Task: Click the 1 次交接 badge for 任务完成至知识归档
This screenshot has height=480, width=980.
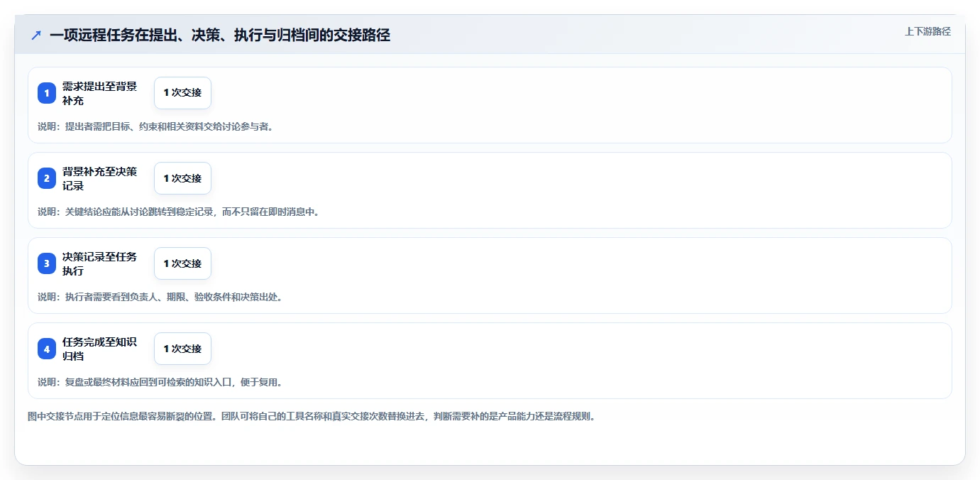Action: click(182, 349)
